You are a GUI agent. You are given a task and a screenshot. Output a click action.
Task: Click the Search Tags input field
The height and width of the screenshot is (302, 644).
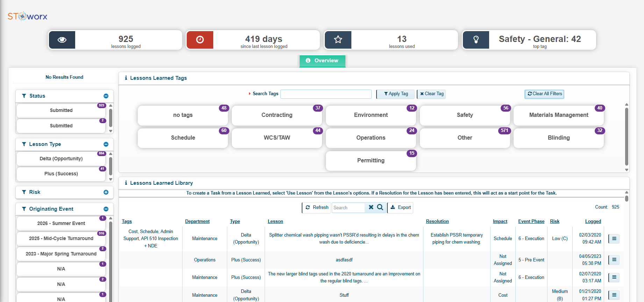pos(326,94)
